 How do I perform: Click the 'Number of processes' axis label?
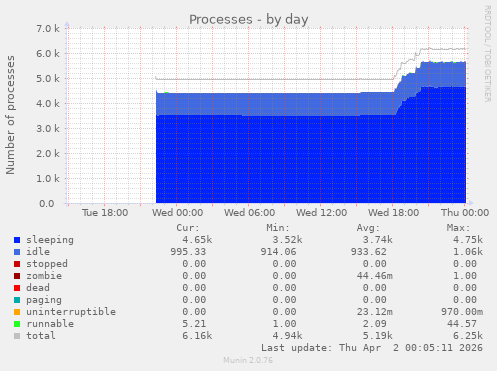tap(10, 115)
